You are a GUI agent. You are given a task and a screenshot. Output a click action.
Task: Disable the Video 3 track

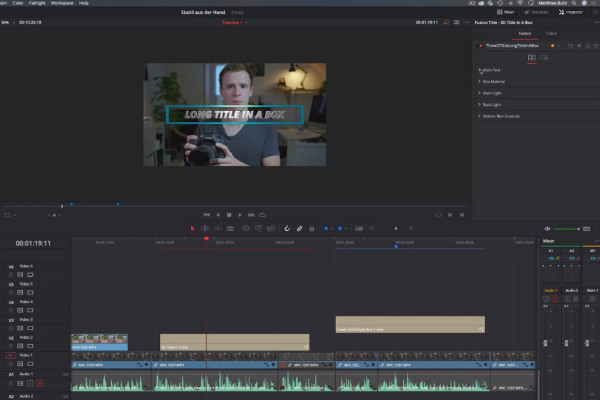[x=30, y=328]
